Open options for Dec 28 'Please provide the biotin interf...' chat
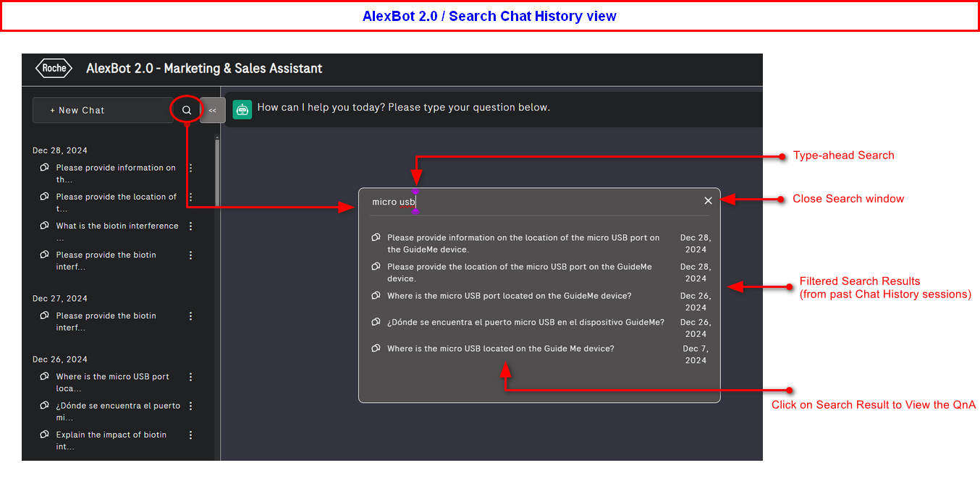 coord(191,255)
